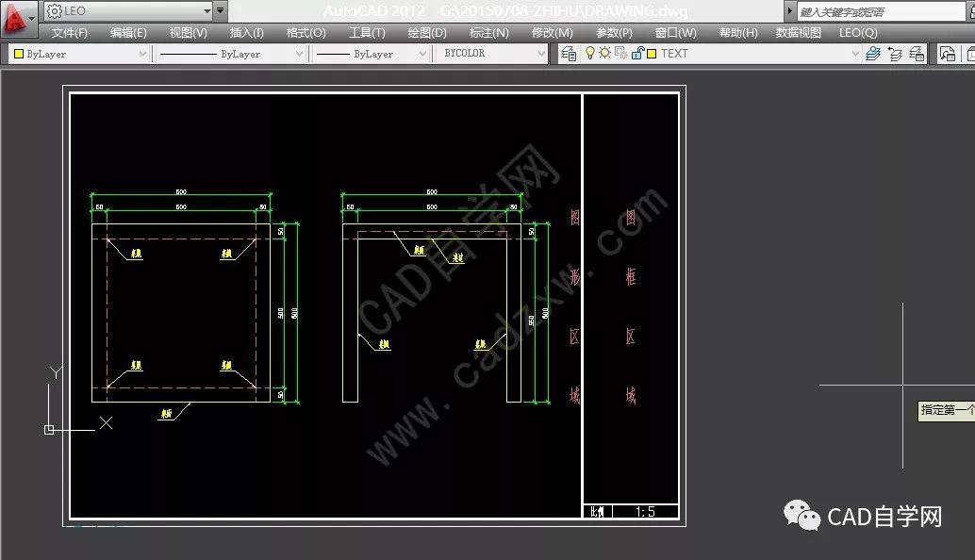Open the 格式(O) menu

click(306, 33)
